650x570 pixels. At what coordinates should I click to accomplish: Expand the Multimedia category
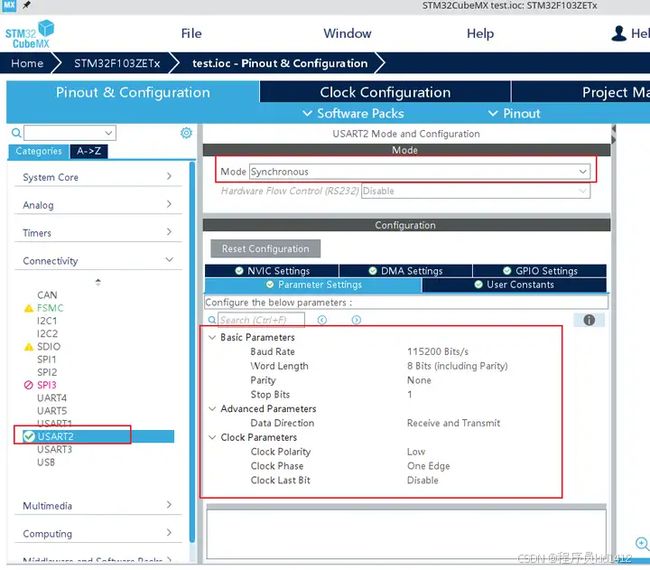98,506
